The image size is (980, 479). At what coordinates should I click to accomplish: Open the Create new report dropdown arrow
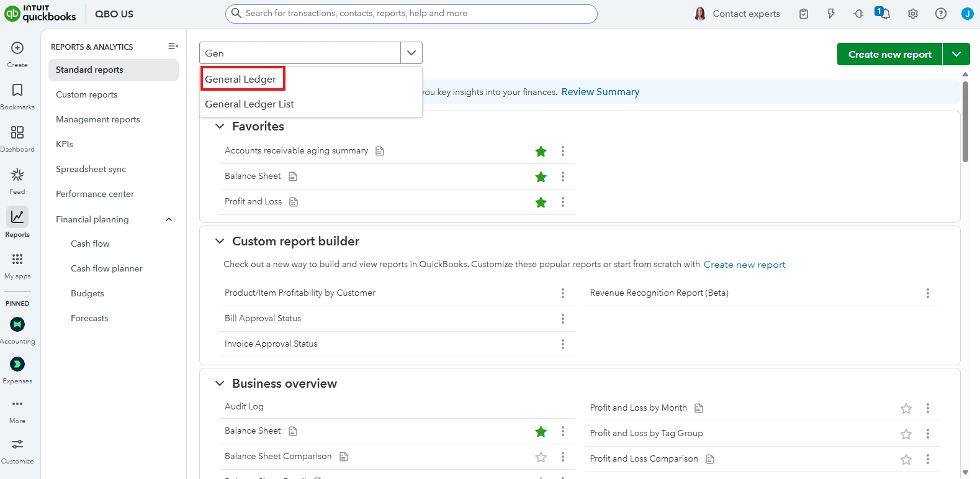coord(956,54)
